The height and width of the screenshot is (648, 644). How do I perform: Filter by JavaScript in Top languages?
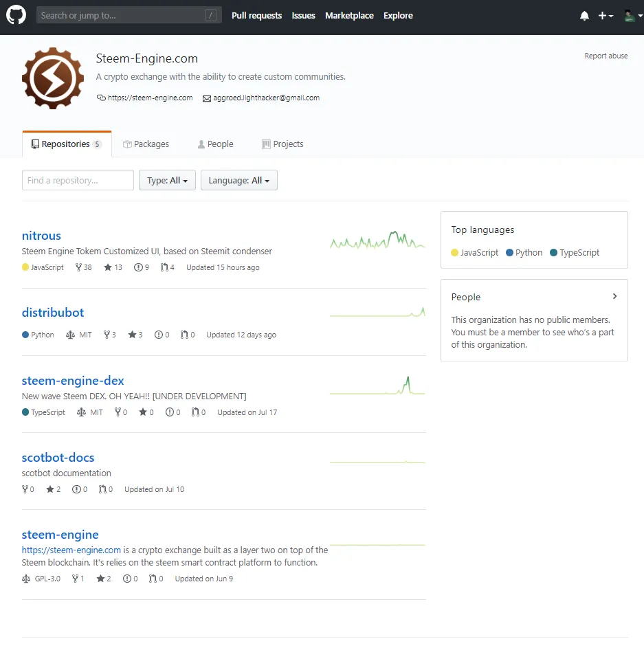tap(474, 252)
